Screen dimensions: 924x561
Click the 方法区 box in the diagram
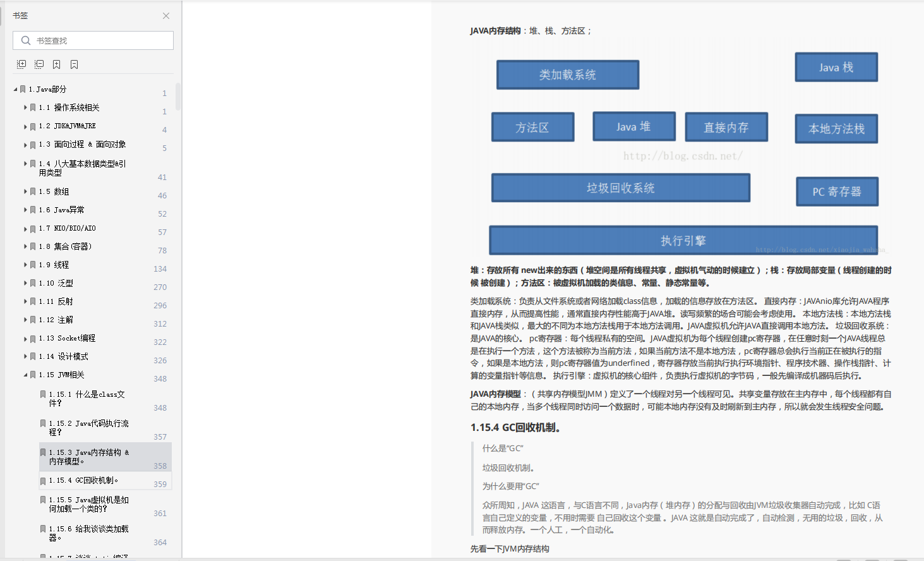532,127
